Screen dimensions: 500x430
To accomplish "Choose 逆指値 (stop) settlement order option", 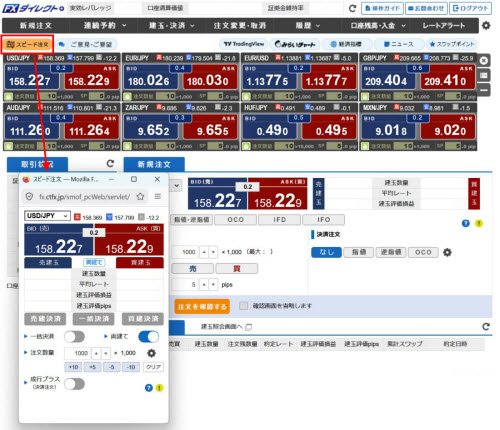I will click(x=391, y=252).
